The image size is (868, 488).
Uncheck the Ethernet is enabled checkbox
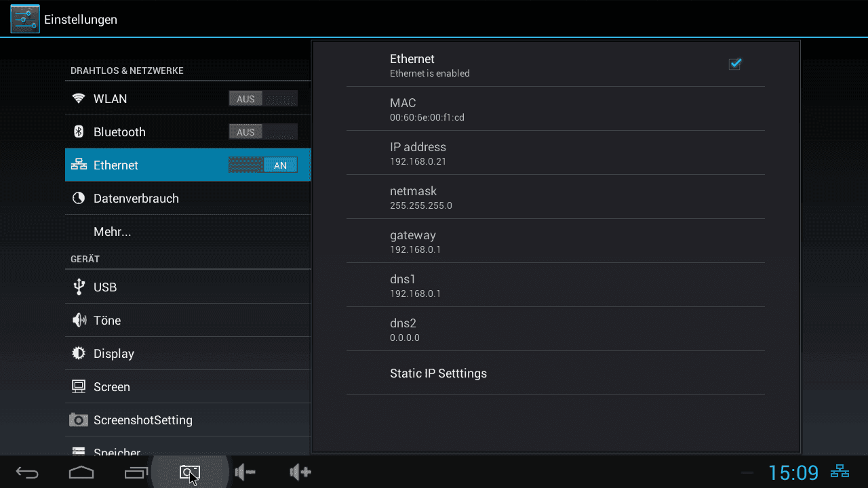[x=735, y=64]
